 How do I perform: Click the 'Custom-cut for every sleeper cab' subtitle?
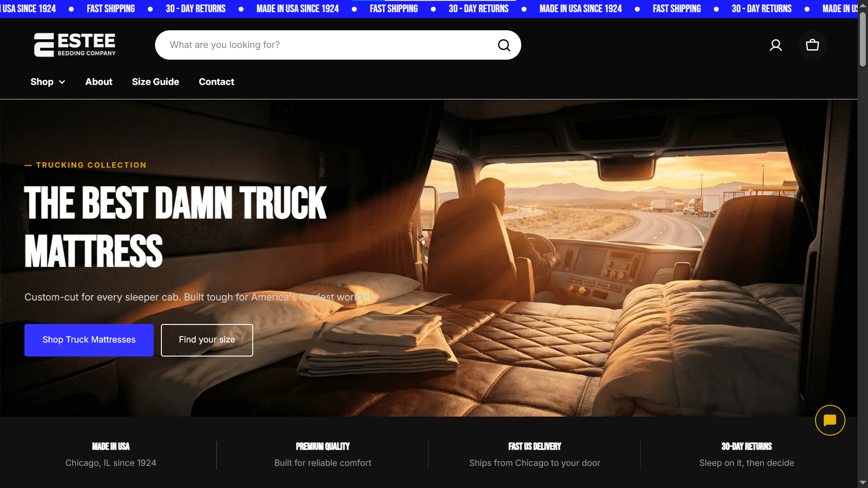tap(200, 297)
